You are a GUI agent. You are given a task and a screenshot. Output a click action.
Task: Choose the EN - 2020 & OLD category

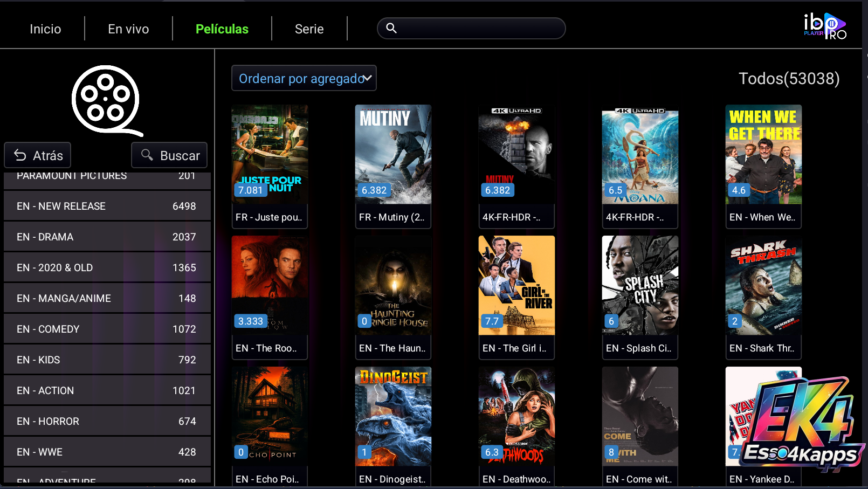107,267
